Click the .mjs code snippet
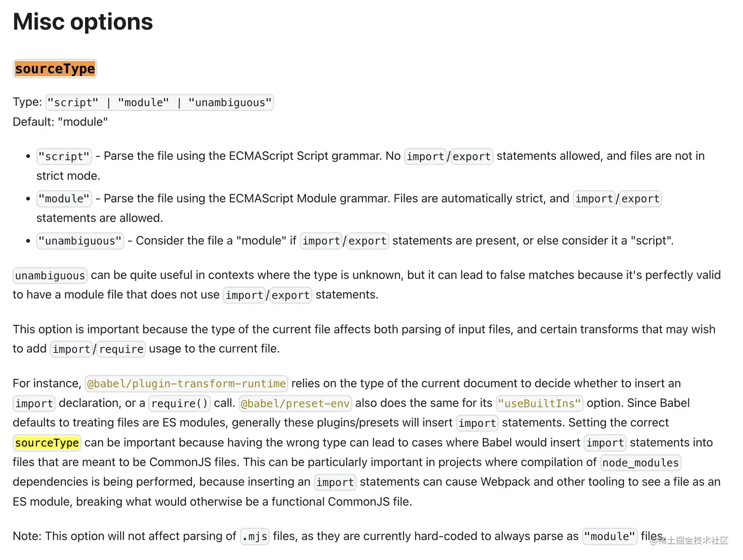743x560 pixels. pos(255,536)
